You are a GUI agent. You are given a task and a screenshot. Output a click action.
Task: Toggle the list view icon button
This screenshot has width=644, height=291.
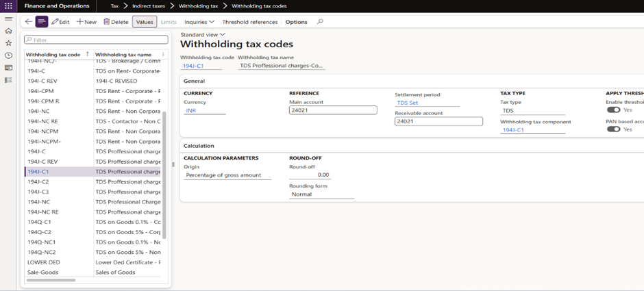(42, 22)
